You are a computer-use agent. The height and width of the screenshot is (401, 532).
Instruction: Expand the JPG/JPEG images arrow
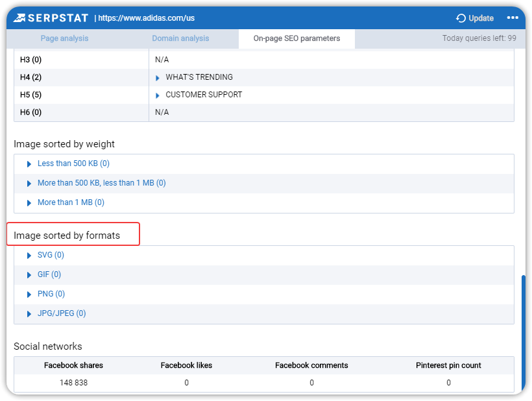coord(29,314)
